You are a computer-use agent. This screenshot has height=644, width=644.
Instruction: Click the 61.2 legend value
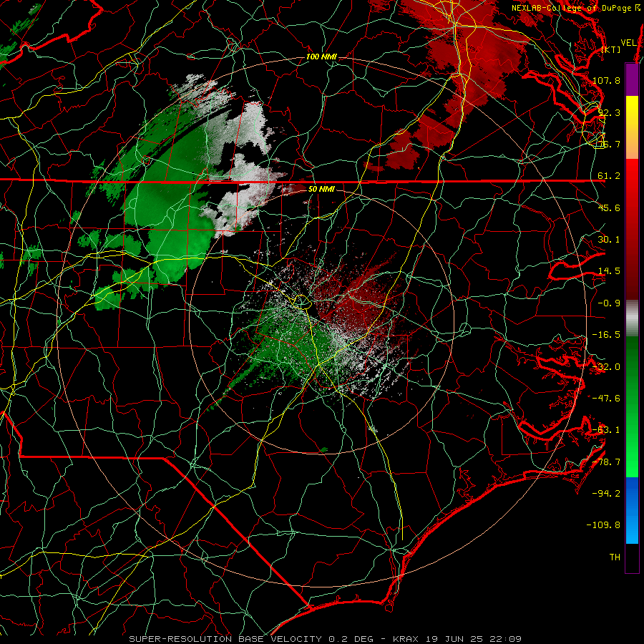tap(609, 176)
